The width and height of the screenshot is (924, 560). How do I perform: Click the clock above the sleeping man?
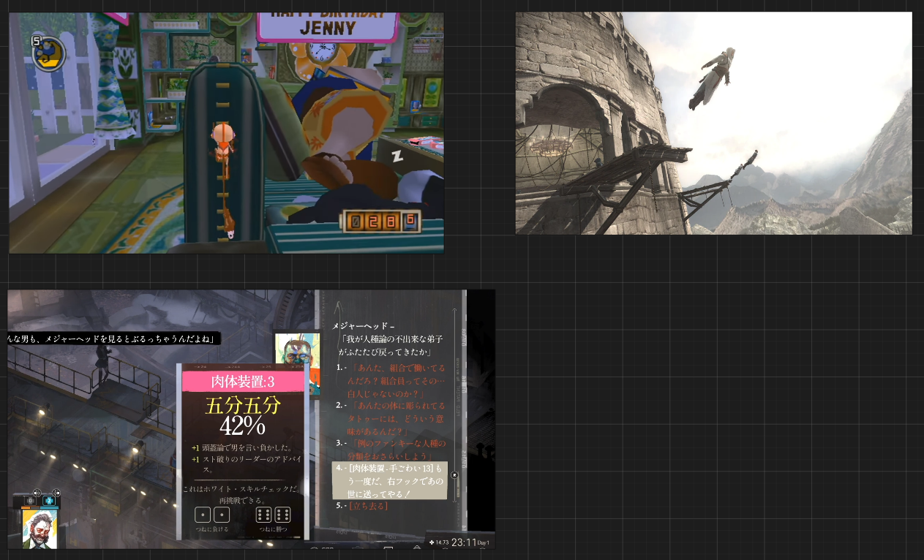tap(321, 52)
